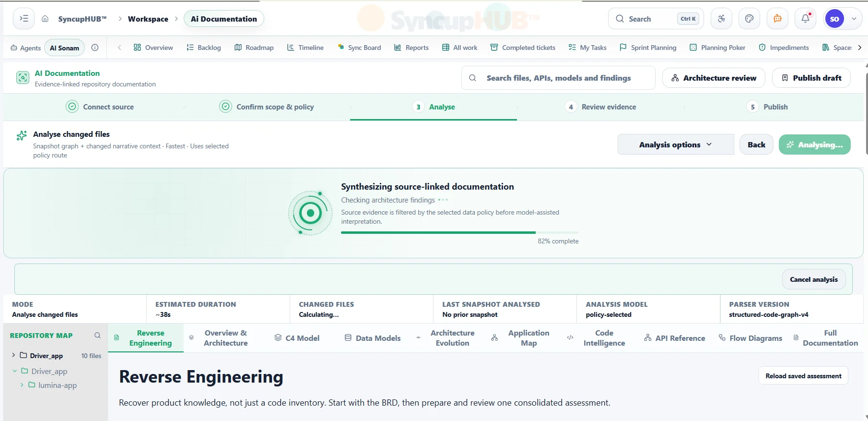The height and width of the screenshot is (421, 868).
Task: Switch to C4 Model tab
Action: (296, 338)
